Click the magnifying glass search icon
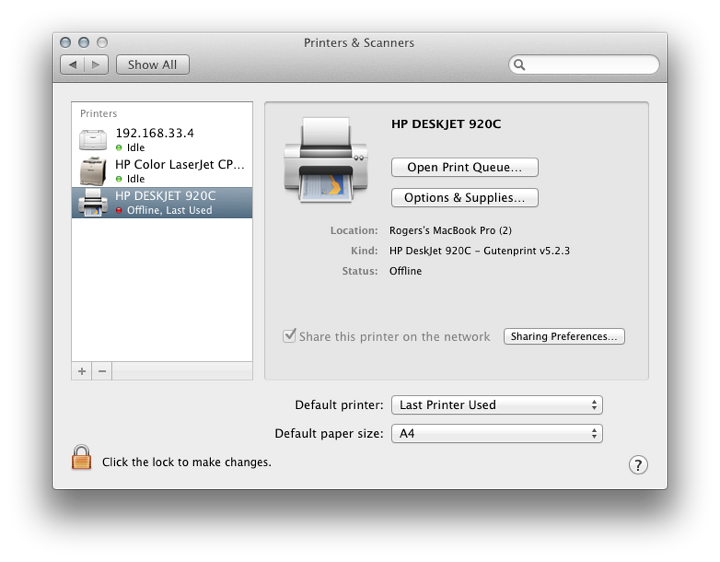This screenshot has width=720, height=562. 519,65
